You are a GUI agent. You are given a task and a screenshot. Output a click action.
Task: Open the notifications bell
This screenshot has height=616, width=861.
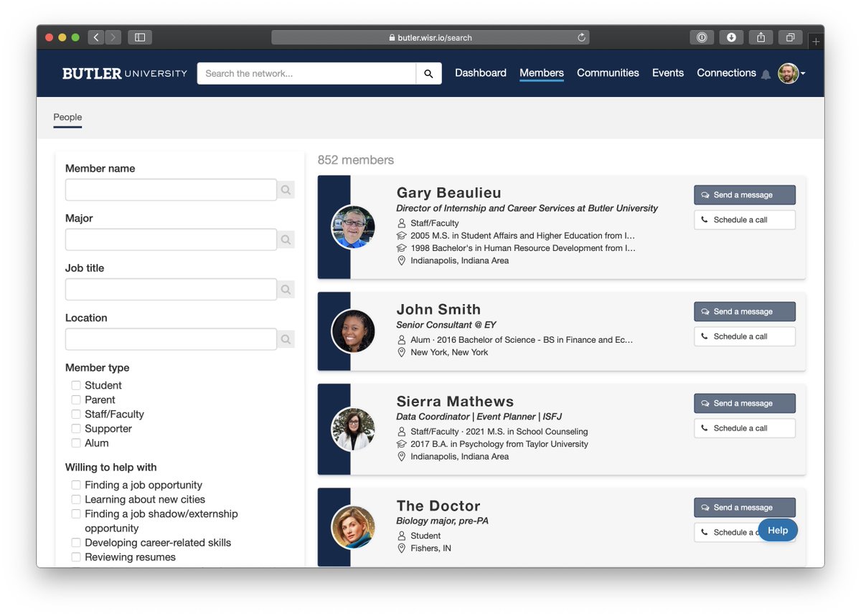coord(766,73)
